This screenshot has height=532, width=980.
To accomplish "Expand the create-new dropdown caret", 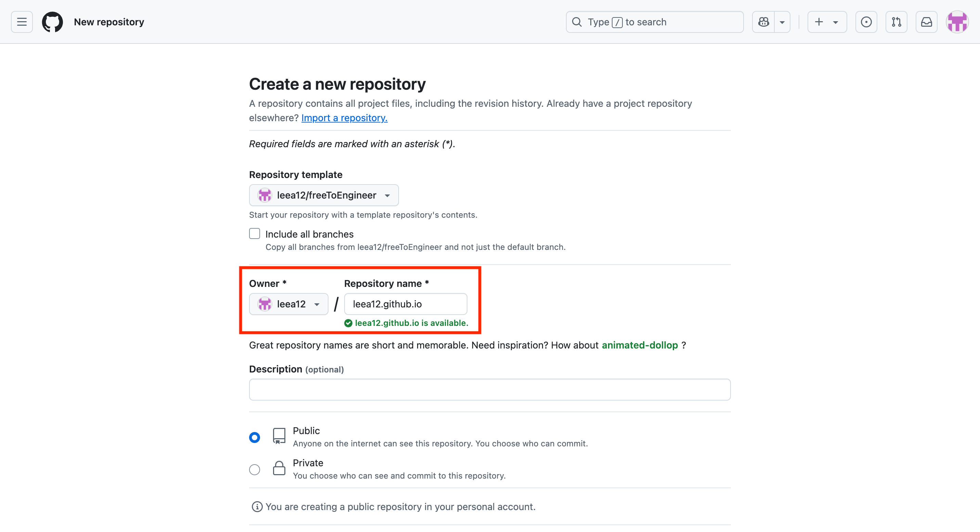I will 836,22.
